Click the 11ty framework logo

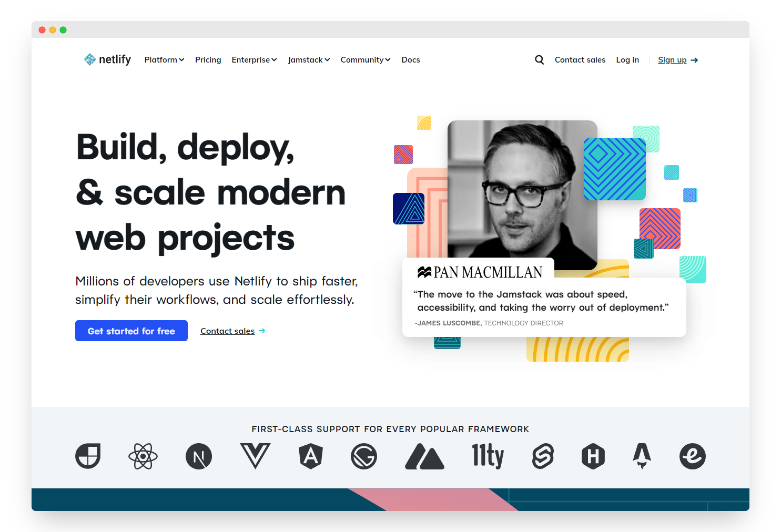pos(488,456)
